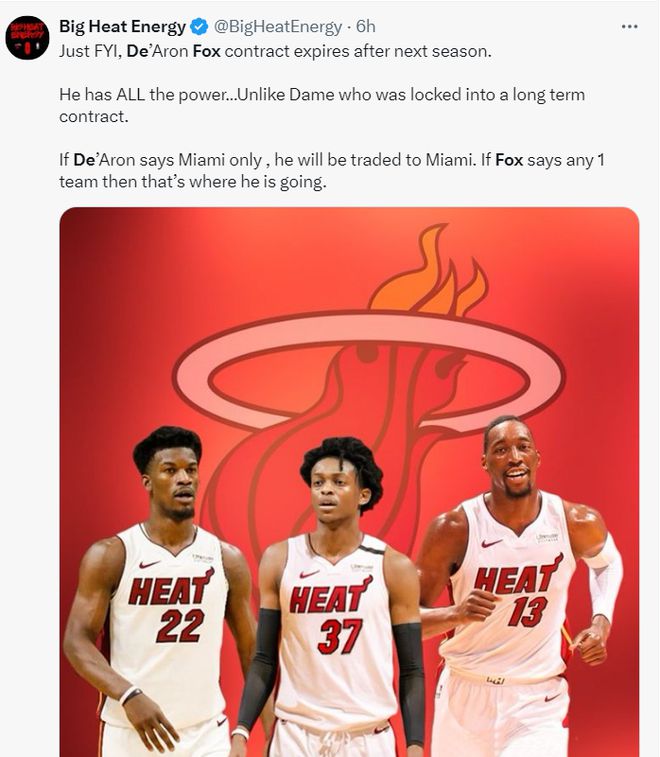660x757 pixels.
Task: Select bold "De" before "Aron says Miami only"
Action: (84, 160)
